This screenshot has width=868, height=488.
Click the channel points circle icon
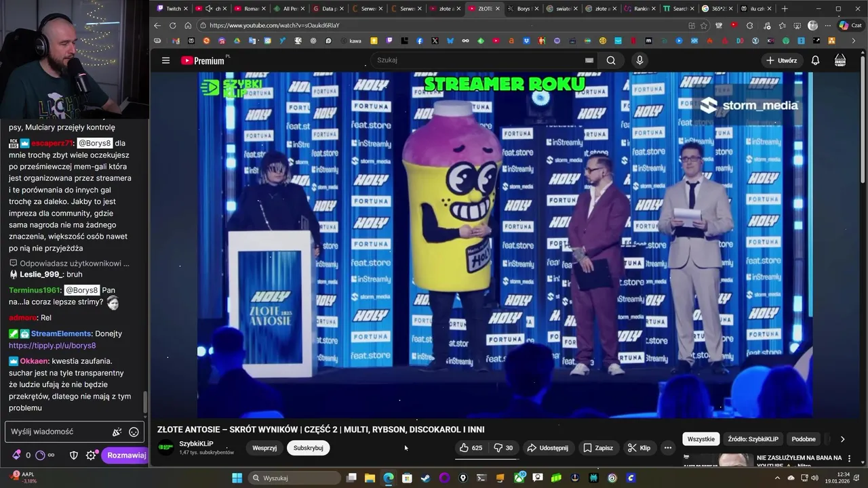[39, 455]
